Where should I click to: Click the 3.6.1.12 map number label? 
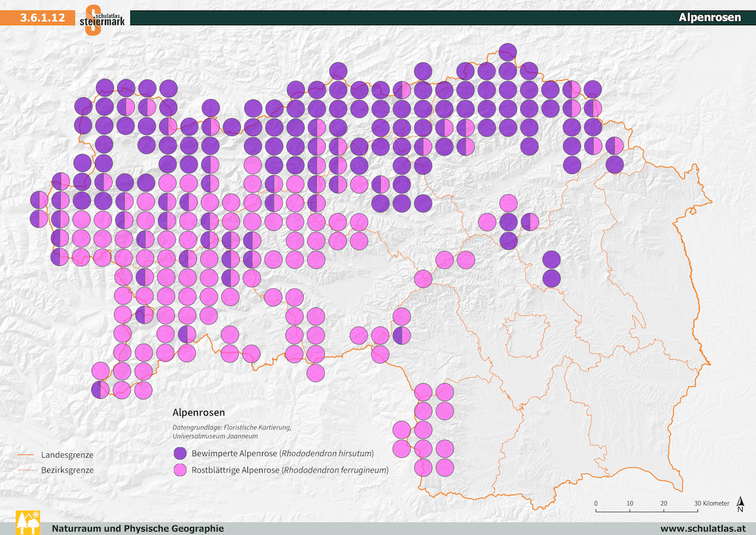[42, 18]
